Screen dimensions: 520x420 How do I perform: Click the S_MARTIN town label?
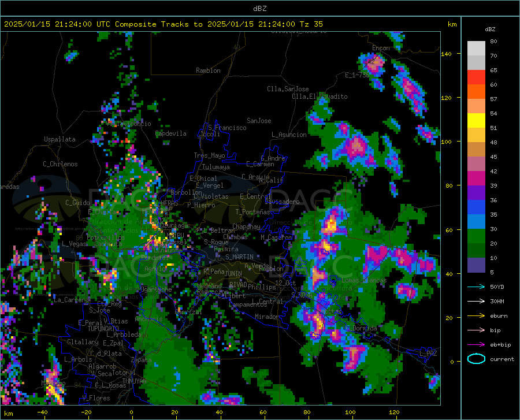[x=239, y=257]
